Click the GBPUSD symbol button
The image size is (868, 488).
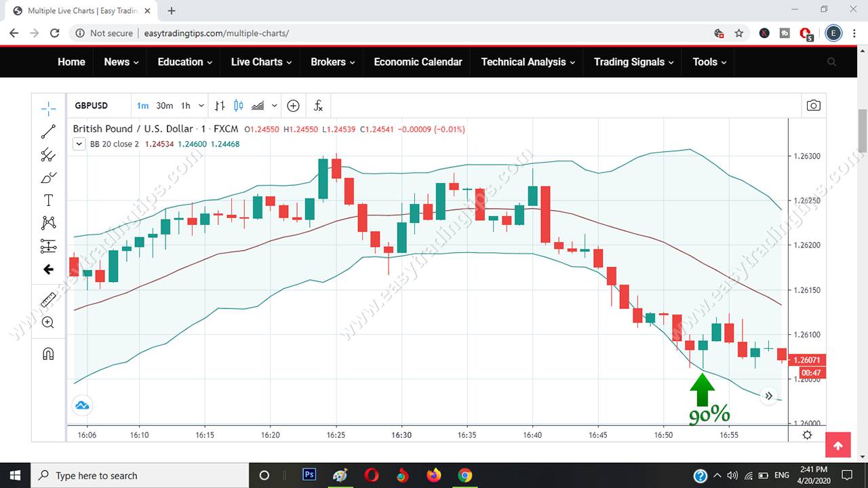click(91, 106)
